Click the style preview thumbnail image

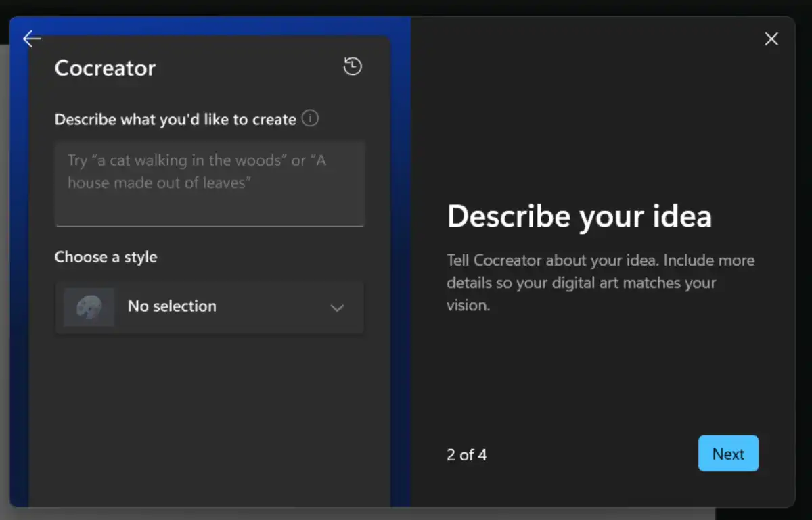click(x=89, y=307)
